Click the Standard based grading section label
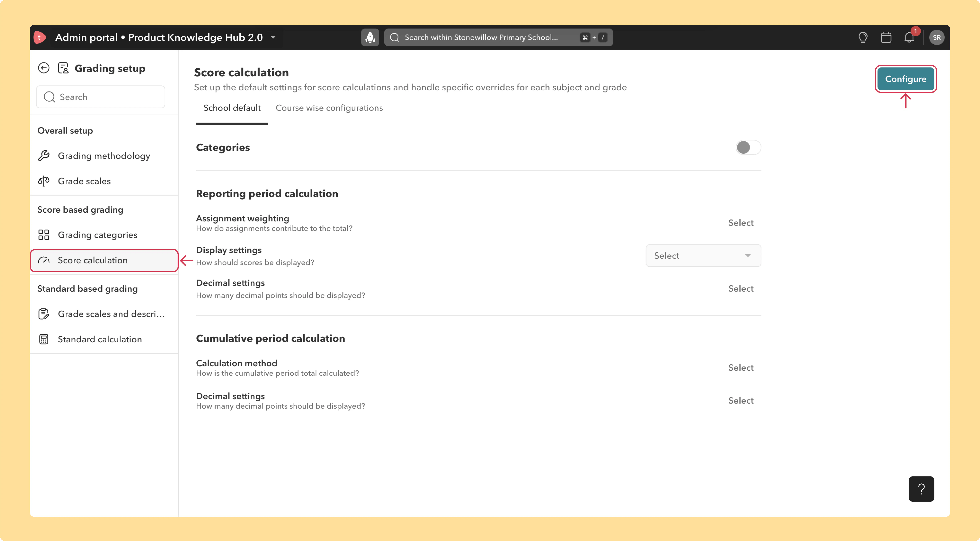This screenshot has width=980, height=541. coord(88,289)
